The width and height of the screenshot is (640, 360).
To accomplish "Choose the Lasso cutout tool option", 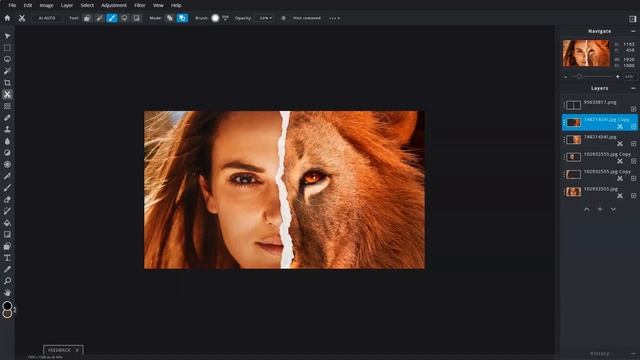I will (124, 18).
